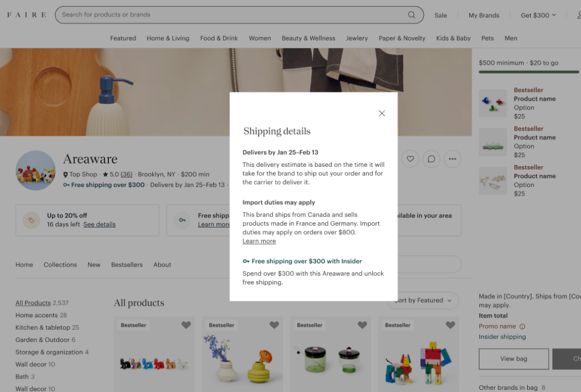Screen dimensions: 581x392
Task: Click the Promo name link
Action: [497, 326]
